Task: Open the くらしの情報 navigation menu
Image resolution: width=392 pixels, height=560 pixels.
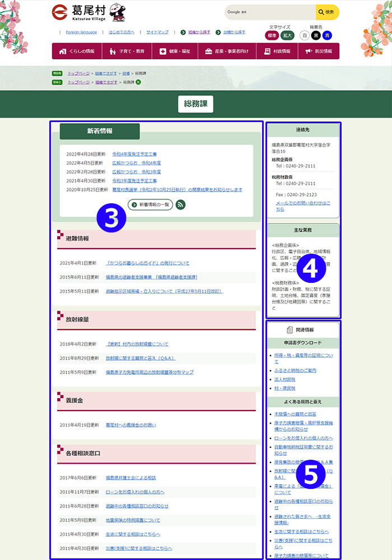Action: click(77, 51)
